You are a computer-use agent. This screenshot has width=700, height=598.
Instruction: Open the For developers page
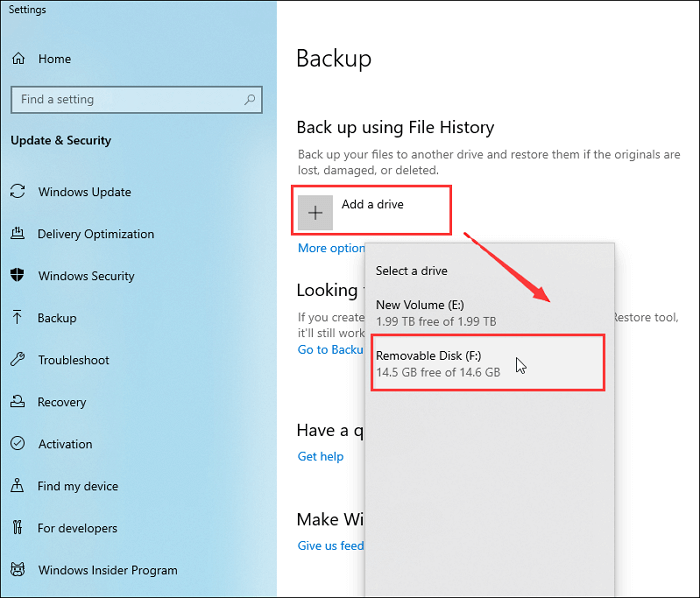tap(77, 528)
